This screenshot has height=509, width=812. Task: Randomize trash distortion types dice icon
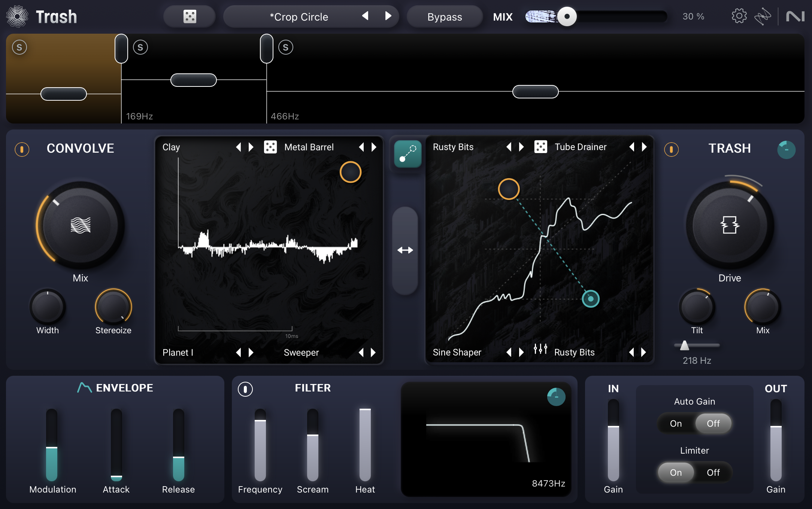point(540,147)
